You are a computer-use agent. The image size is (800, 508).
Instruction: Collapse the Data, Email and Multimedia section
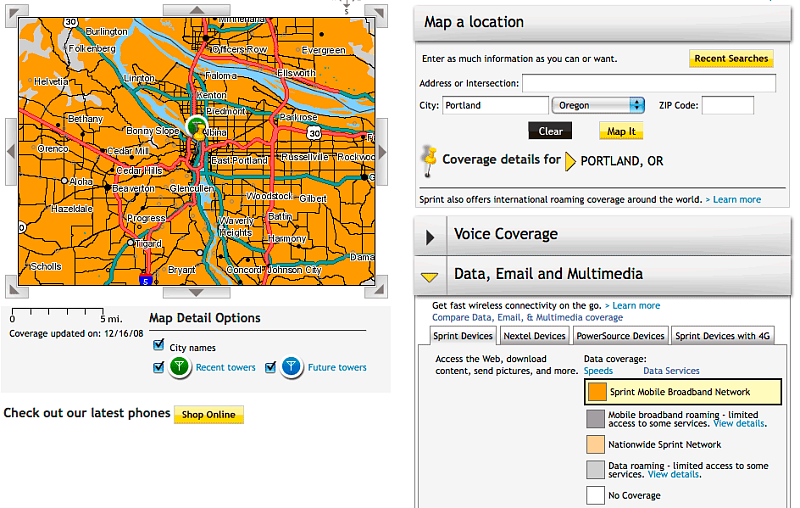430,277
